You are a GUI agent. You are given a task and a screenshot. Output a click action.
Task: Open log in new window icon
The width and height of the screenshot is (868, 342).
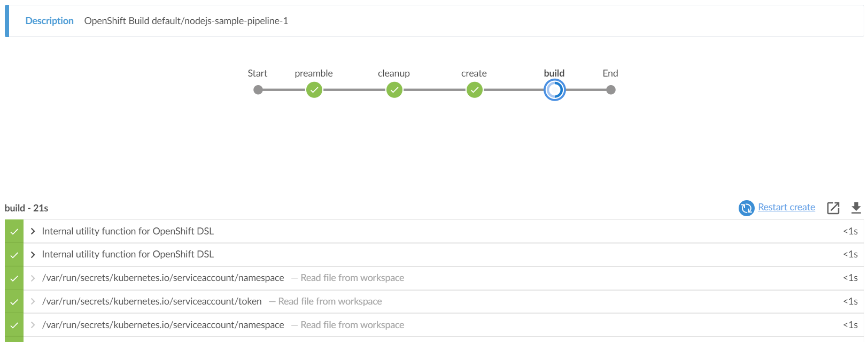point(833,208)
